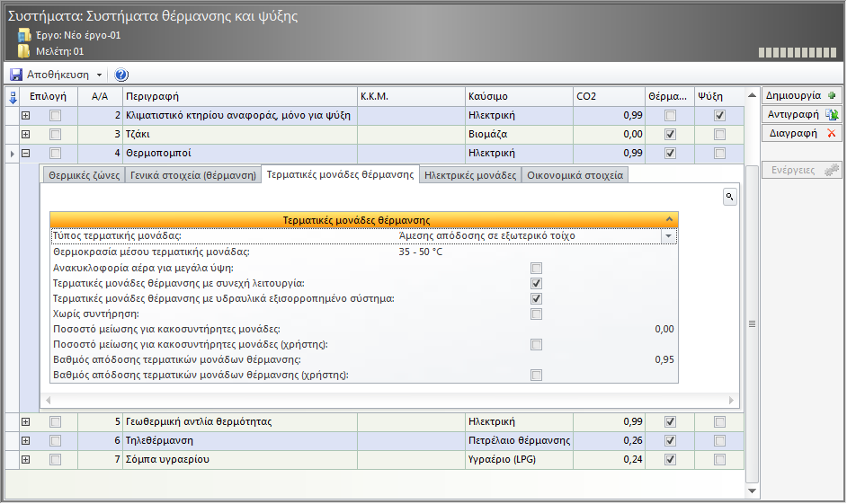Click the blue down-arrow icon in grid header
The width and height of the screenshot is (847, 504).
pyautogui.click(x=13, y=97)
